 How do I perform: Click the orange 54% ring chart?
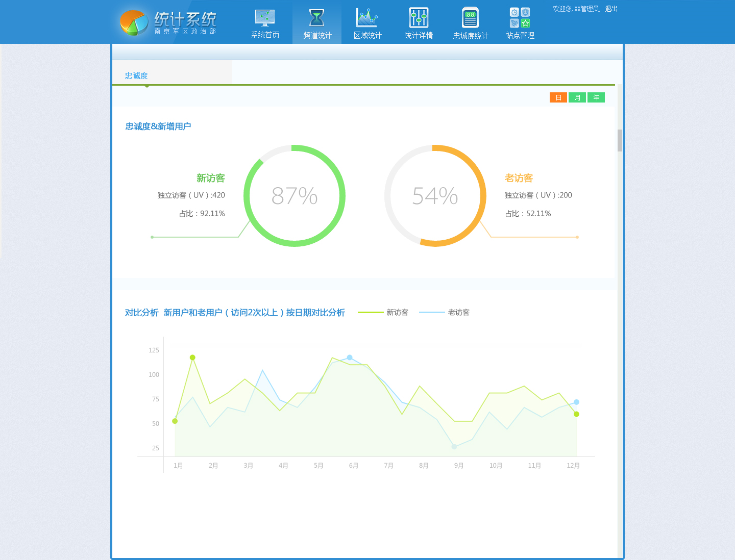pyautogui.click(x=435, y=196)
